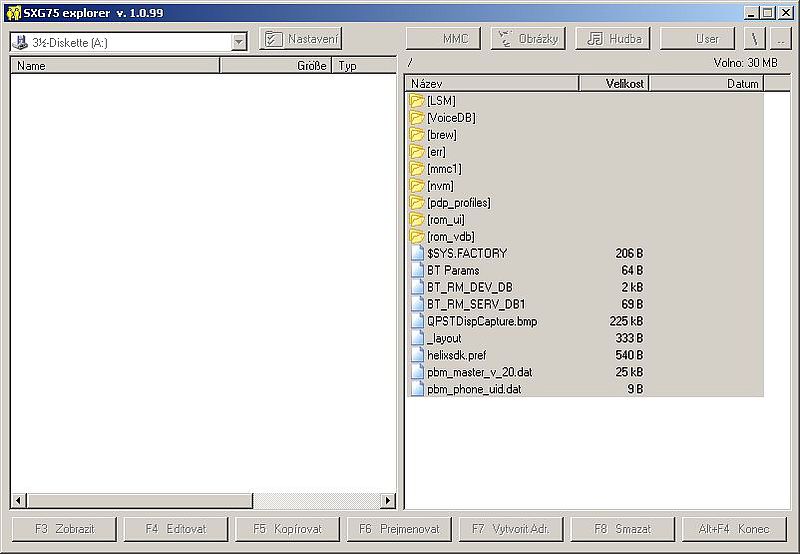Click the Nastavení settings button
800x554 pixels.
[301, 39]
